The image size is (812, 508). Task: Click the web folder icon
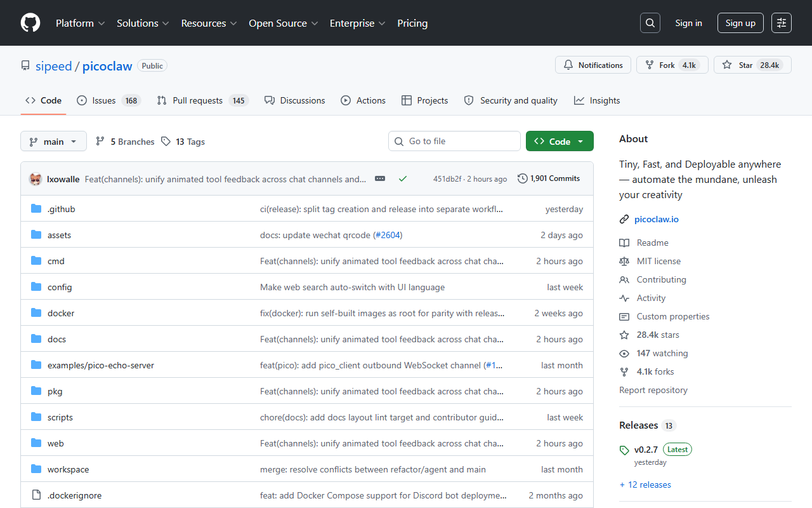36,443
